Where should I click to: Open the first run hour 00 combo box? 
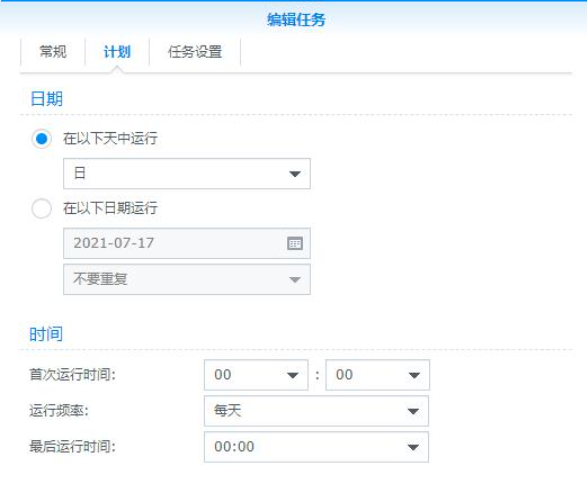click(x=256, y=375)
